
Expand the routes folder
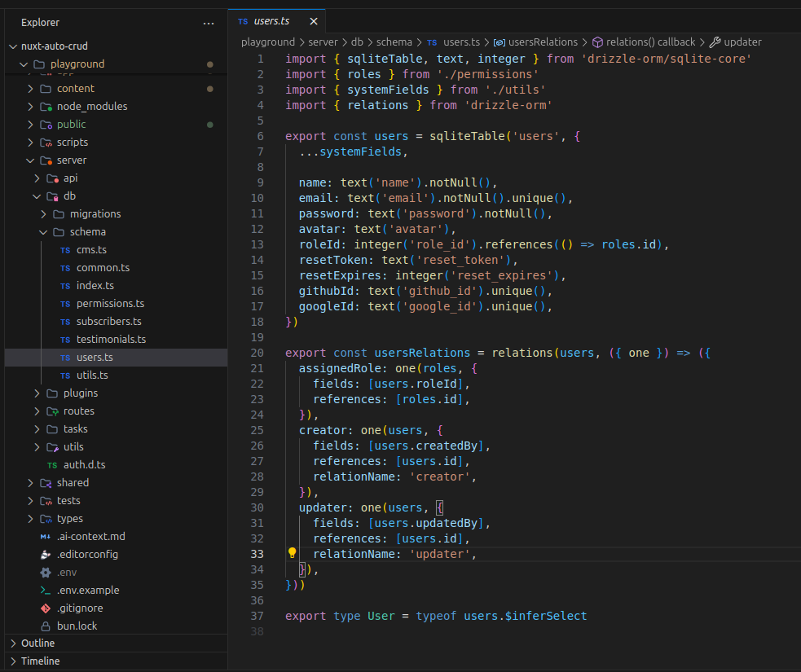coord(37,411)
